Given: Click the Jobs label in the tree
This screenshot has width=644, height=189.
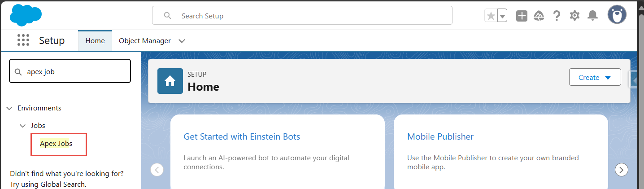Looking at the screenshot, I should pyautogui.click(x=38, y=126).
